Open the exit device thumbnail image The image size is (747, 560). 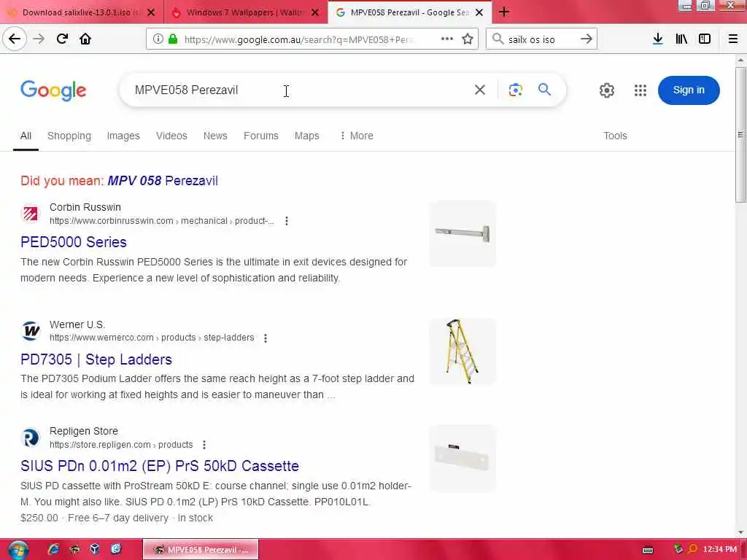pyautogui.click(x=462, y=233)
